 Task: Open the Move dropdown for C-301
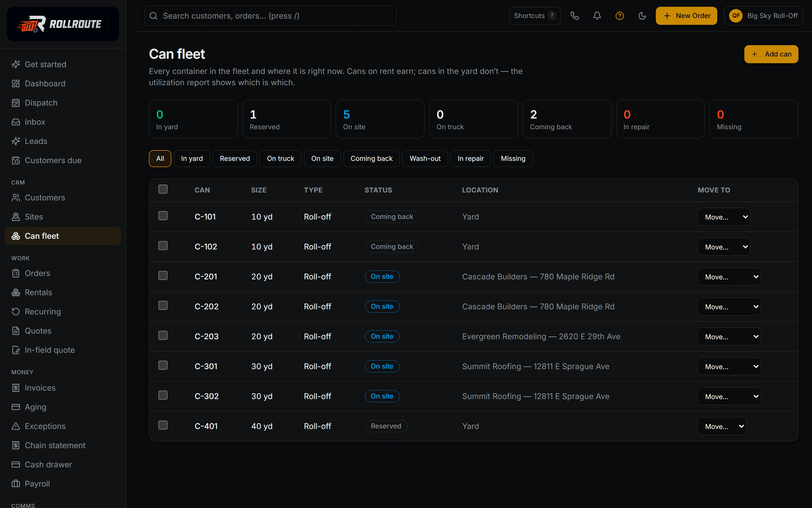(x=729, y=366)
